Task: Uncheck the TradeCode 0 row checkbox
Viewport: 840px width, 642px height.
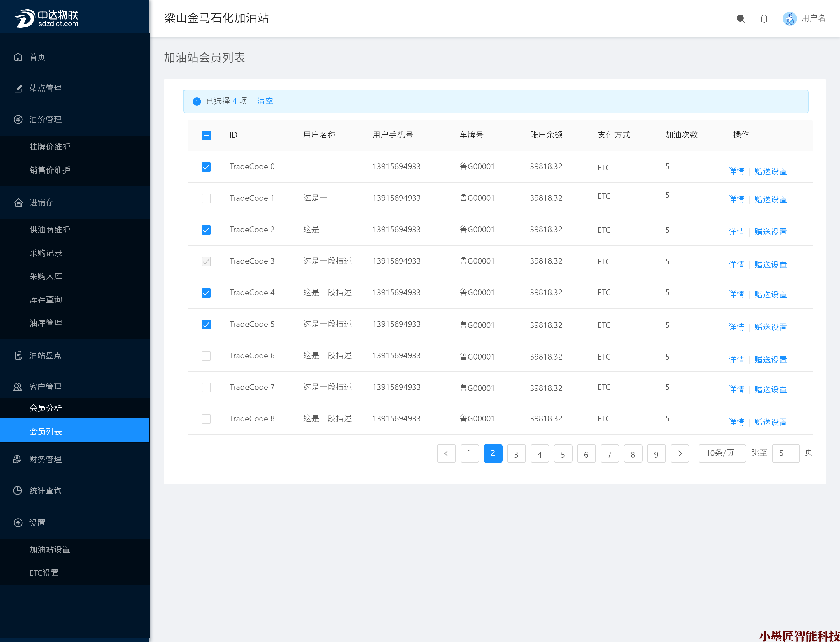Action: [206, 167]
